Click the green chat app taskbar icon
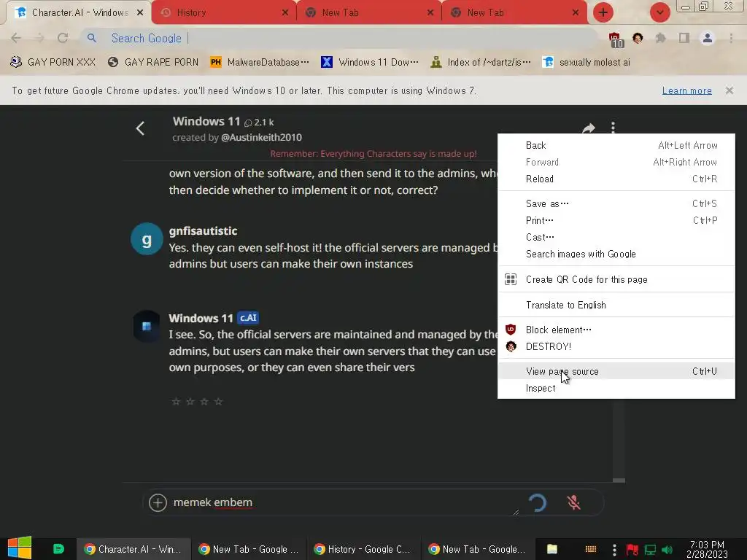This screenshot has width=747, height=560. click(58, 549)
